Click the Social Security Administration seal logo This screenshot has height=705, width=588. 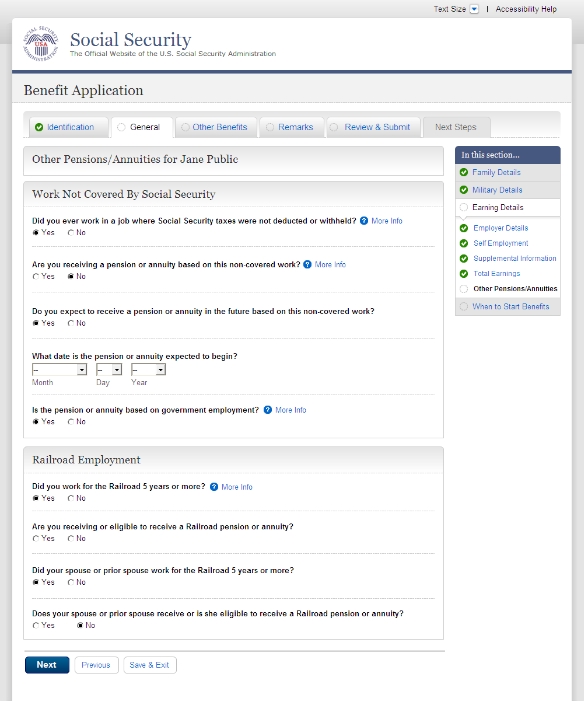(41, 44)
